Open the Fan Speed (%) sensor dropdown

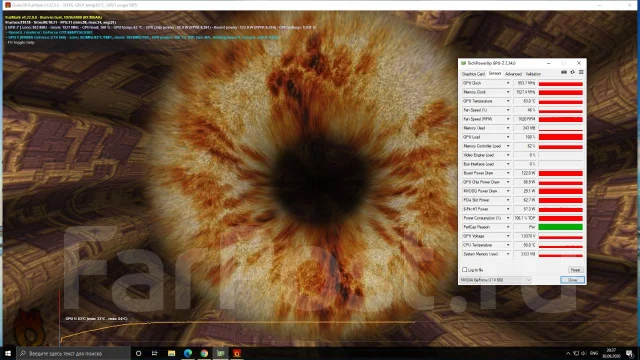pyautogui.click(x=508, y=110)
